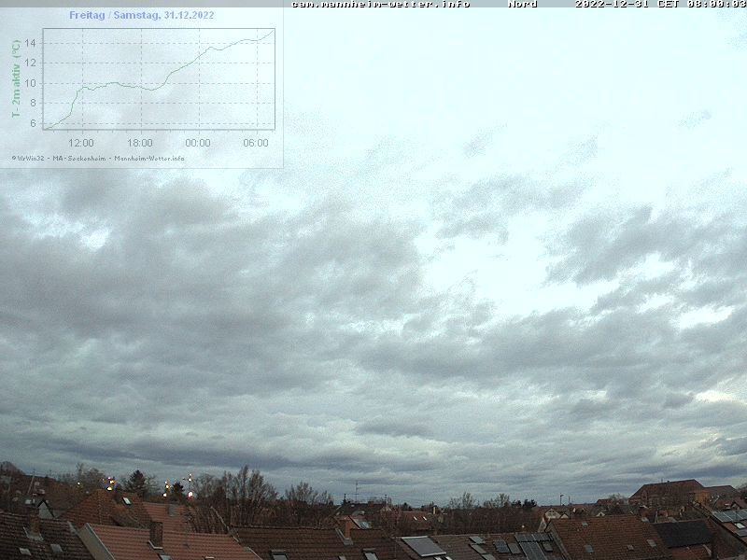
Task: Click the 'Nord' direction label
Action: 522,4
